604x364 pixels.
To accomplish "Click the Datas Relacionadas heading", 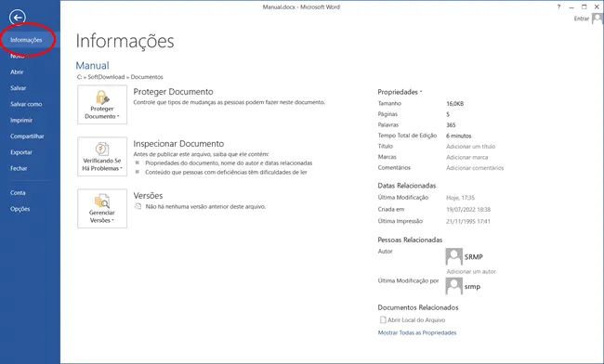I will pyautogui.click(x=407, y=186).
